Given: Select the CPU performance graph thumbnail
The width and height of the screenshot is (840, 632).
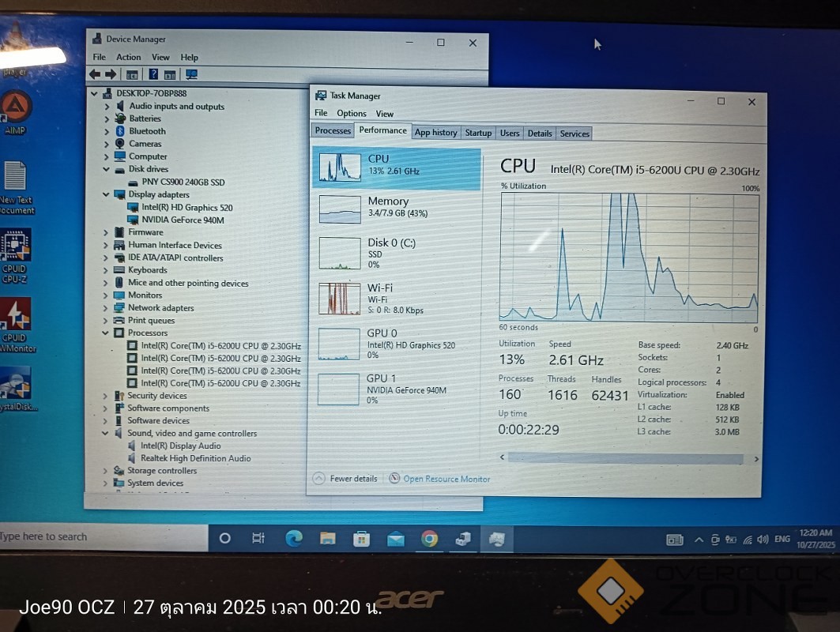Looking at the screenshot, I should (x=340, y=167).
